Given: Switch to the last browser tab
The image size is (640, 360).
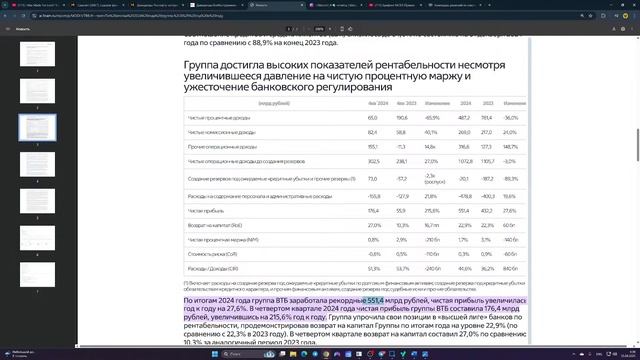Looking at the screenshot, I should pos(455,5).
